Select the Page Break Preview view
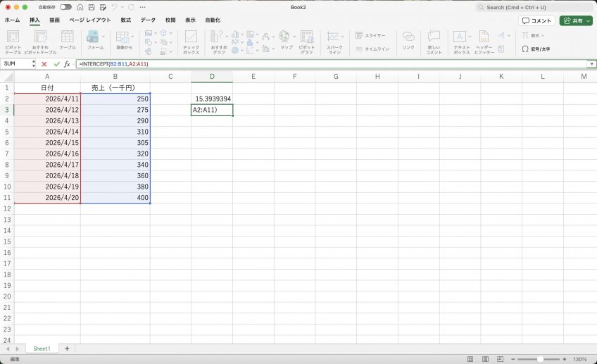The width and height of the screenshot is (597, 364). tap(501, 359)
